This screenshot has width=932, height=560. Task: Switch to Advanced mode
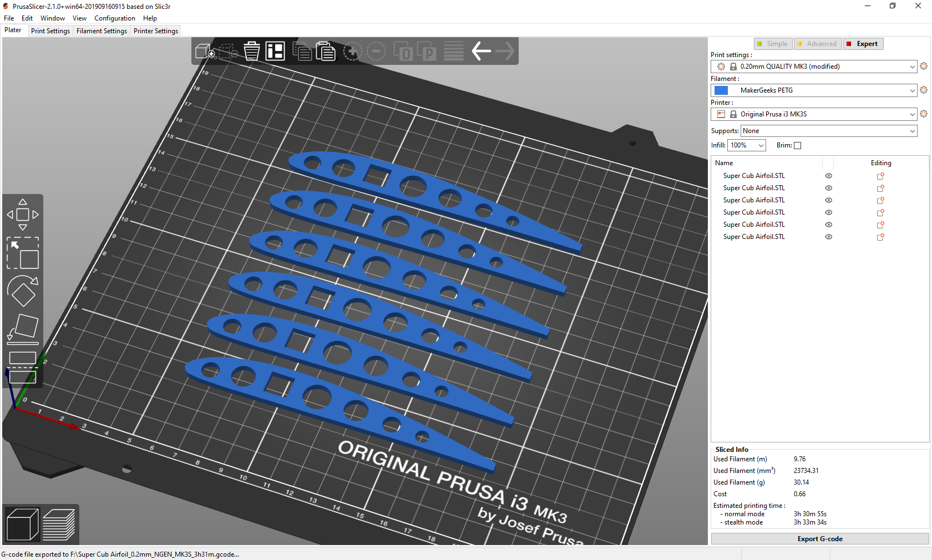pyautogui.click(x=818, y=44)
